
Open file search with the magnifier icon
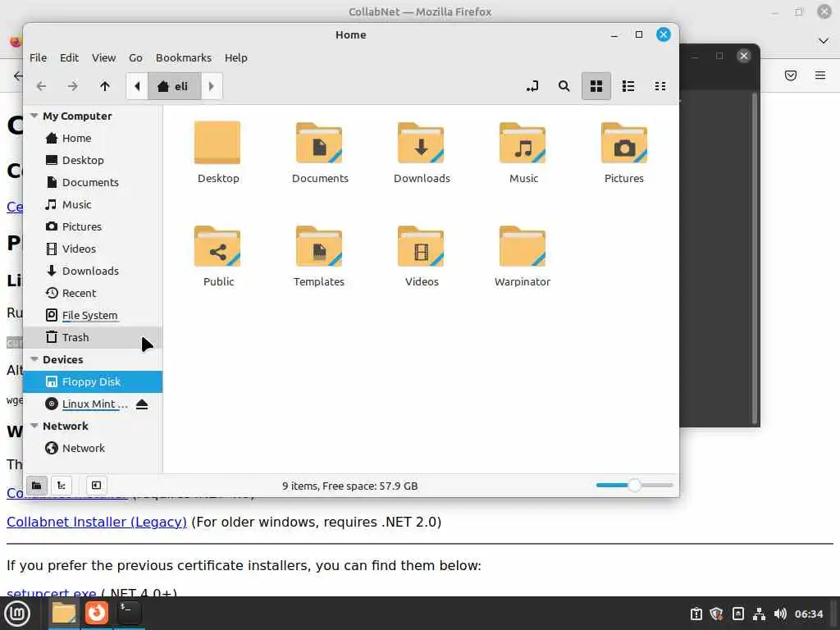tap(564, 85)
